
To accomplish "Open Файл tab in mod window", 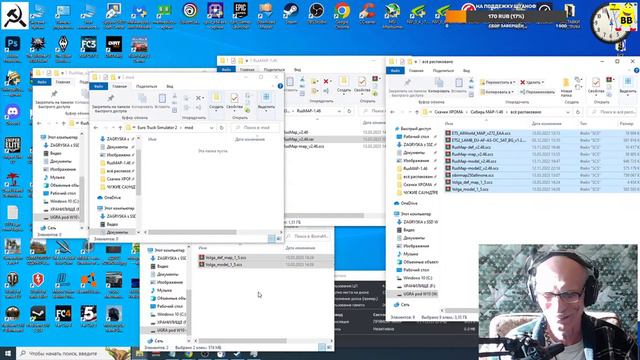I will click(x=98, y=87).
